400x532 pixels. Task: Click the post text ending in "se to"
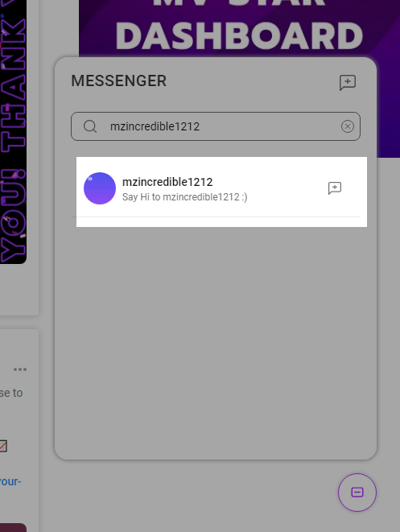(x=11, y=394)
